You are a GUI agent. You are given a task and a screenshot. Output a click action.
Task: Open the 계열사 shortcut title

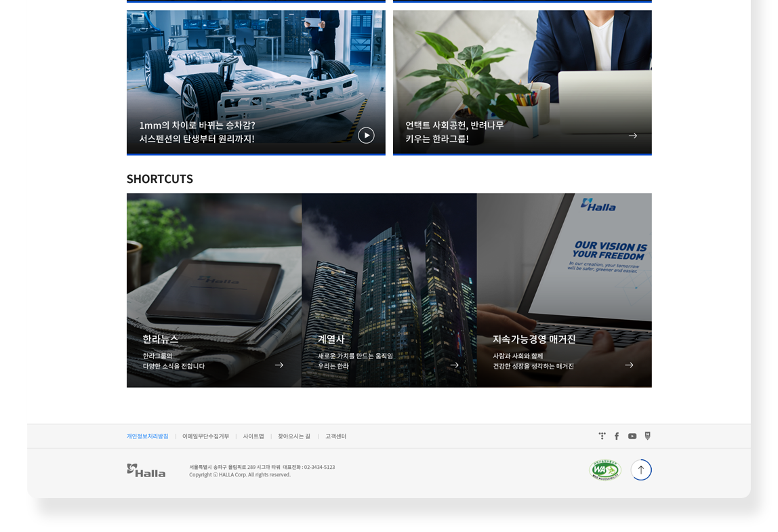click(331, 340)
